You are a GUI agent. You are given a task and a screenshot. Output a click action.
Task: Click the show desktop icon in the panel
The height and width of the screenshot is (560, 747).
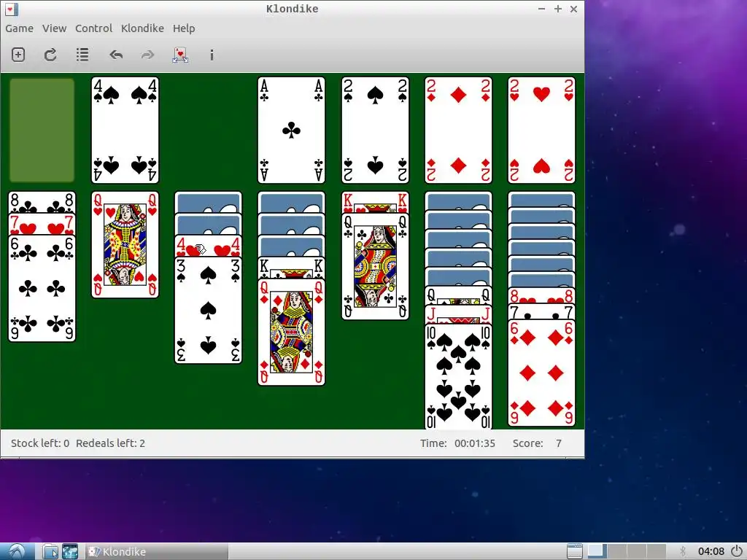(575, 551)
